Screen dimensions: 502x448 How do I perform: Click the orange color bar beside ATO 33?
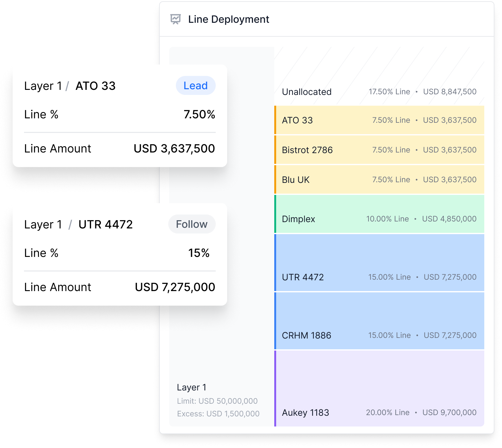click(x=275, y=120)
